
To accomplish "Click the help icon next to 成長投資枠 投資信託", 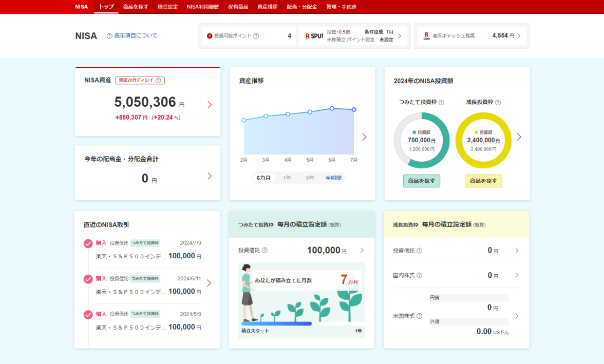I will click(x=420, y=251).
